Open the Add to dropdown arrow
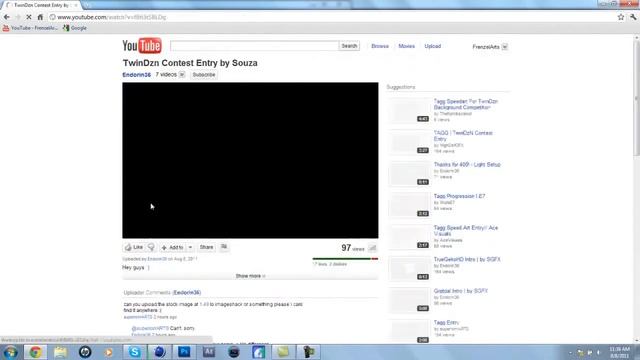Image resolution: width=640 pixels, height=360 pixels. (190, 247)
